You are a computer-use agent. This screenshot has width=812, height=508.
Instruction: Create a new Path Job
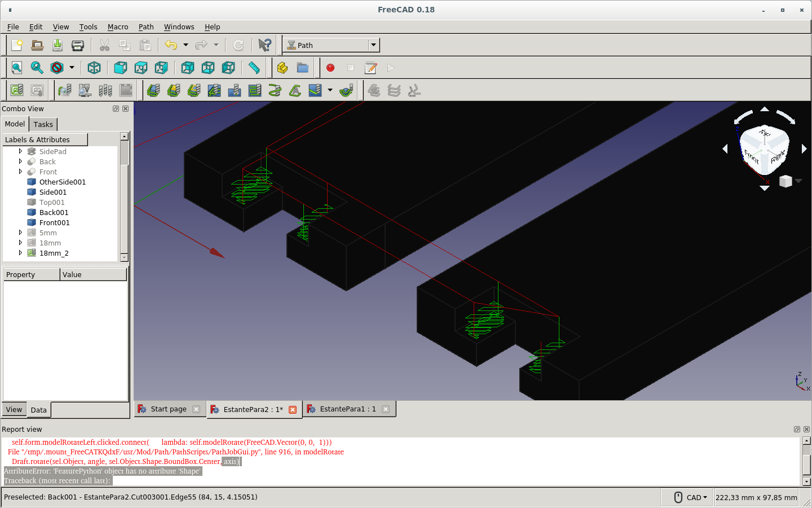click(x=17, y=90)
